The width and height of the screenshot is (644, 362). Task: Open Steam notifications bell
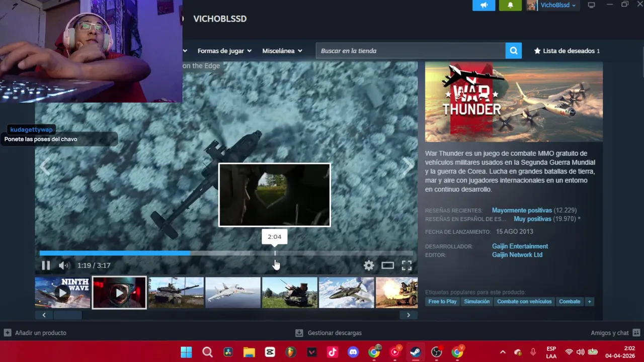(510, 5)
